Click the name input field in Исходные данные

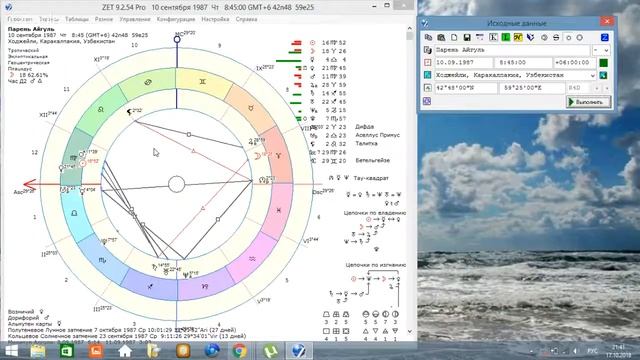point(512,50)
